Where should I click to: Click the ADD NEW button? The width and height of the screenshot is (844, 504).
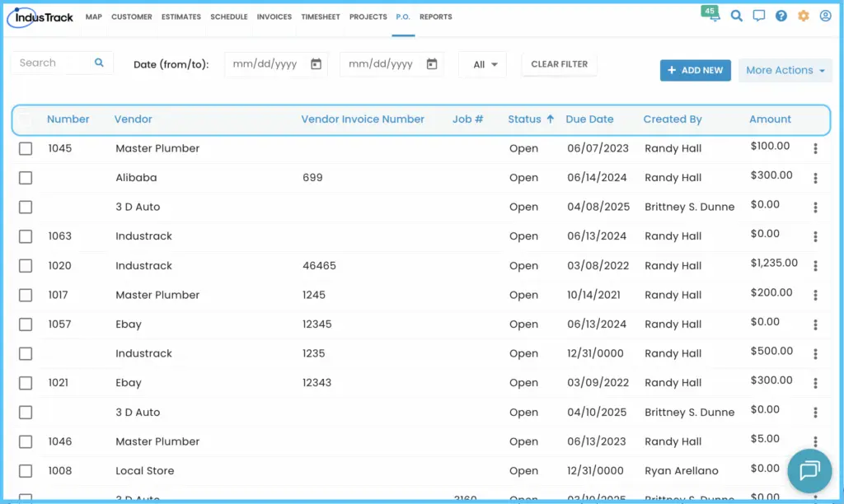coord(696,71)
